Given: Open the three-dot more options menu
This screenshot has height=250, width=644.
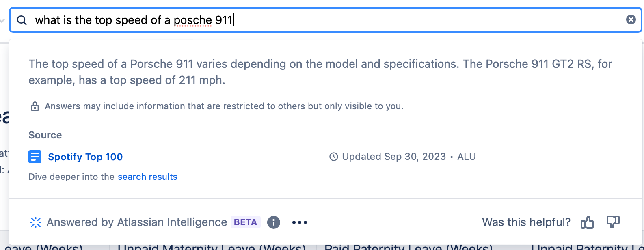Looking at the screenshot, I should 300,222.
